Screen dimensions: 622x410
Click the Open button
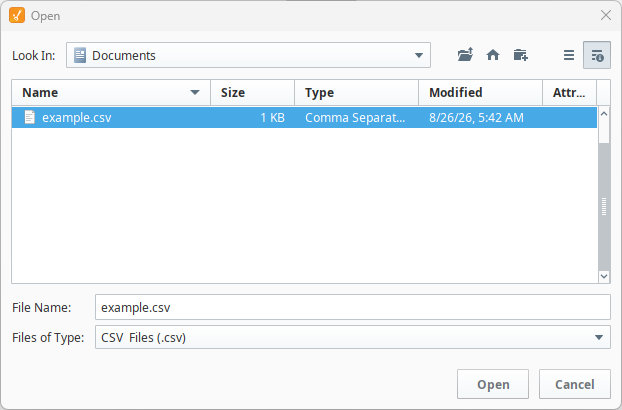(x=493, y=384)
